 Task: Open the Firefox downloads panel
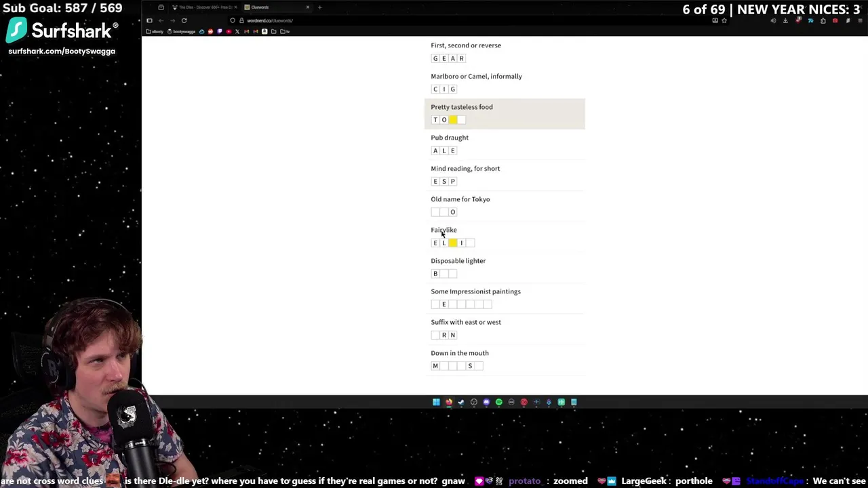(x=786, y=20)
